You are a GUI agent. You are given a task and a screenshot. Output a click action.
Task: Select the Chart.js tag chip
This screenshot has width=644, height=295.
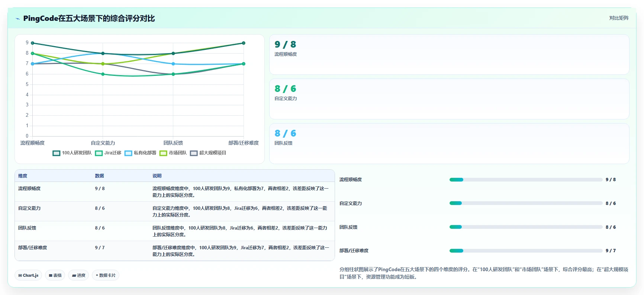coord(28,275)
